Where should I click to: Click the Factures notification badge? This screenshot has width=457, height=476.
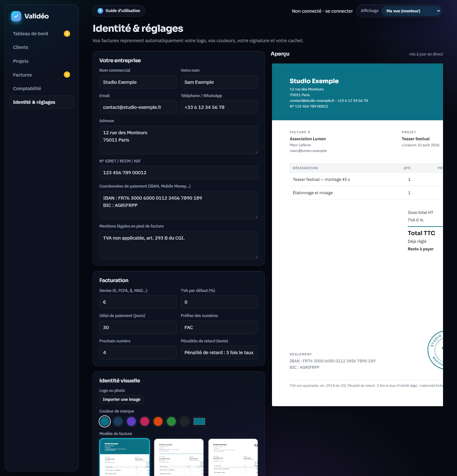pos(67,75)
